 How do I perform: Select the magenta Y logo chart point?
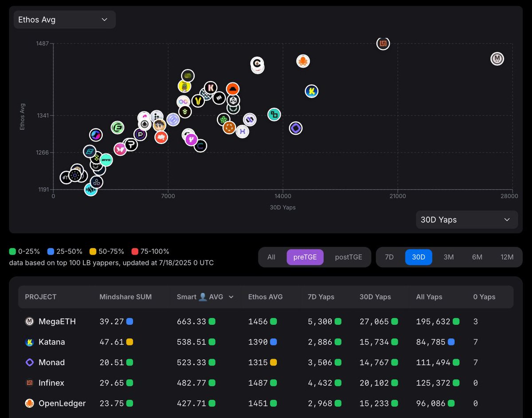tap(191, 139)
